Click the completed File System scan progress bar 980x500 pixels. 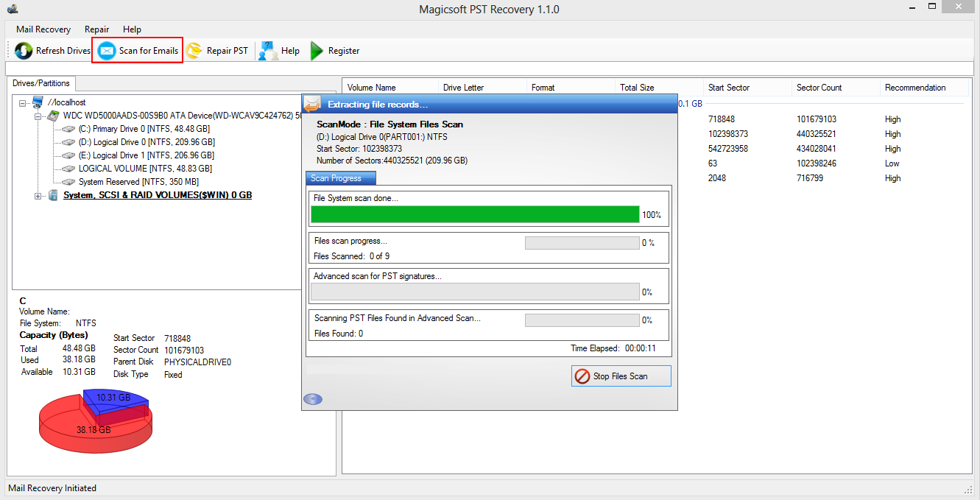point(475,214)
